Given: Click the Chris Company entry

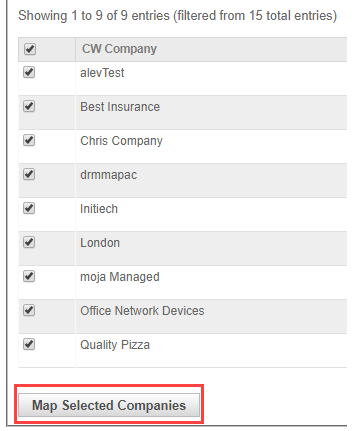Looking at the screenshot, I should tap(121, 141).
